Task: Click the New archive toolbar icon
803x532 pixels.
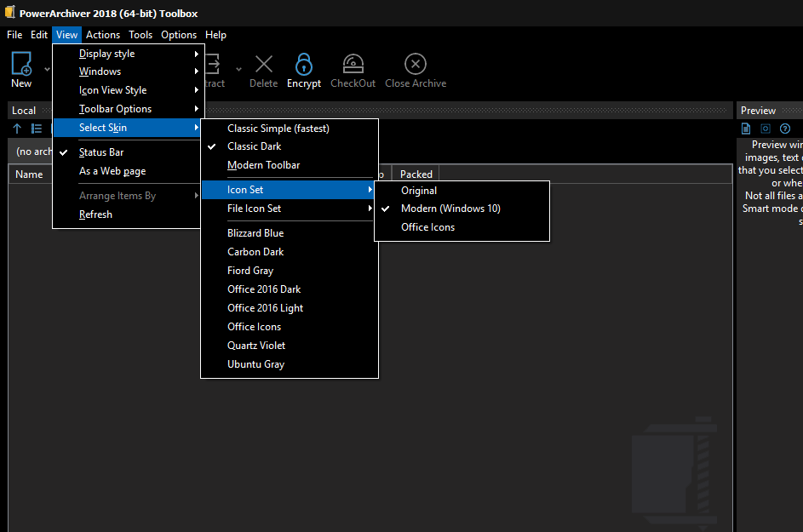Action: [21, 64]
